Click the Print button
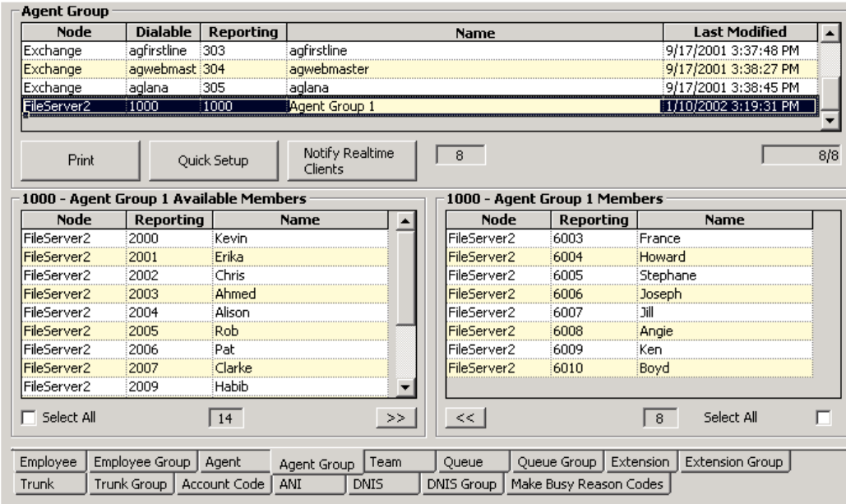 coord(81,160)
